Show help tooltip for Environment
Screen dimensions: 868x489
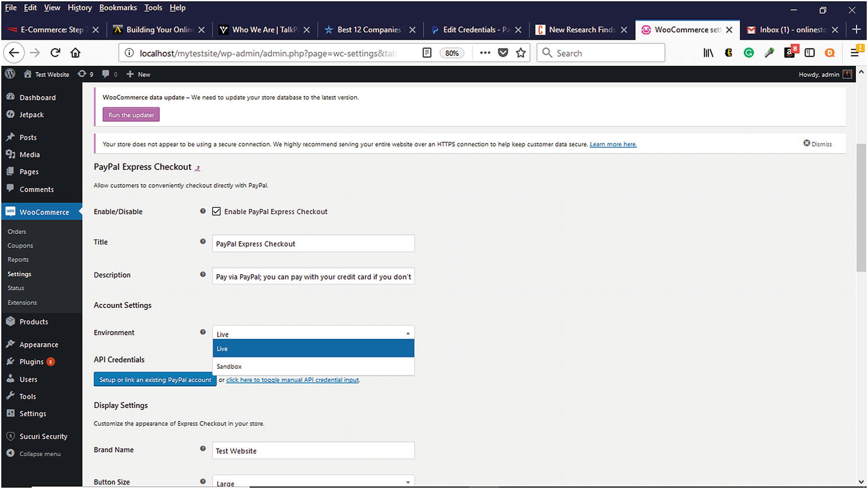203,332
